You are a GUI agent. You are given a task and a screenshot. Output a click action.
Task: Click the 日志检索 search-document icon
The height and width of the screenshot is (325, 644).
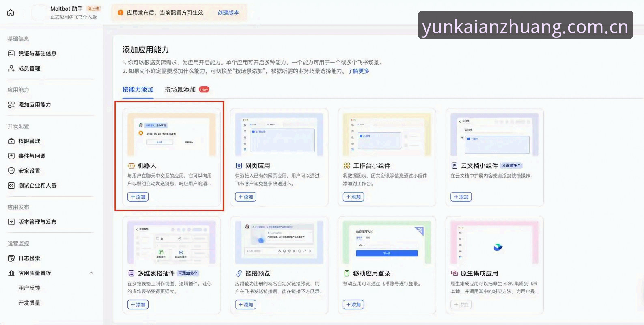pos(11,258)
